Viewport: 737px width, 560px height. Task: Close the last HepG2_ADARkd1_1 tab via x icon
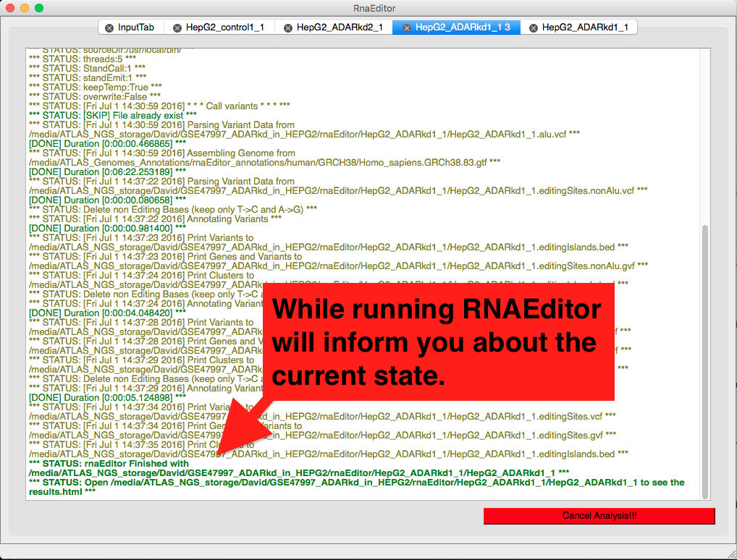(534, 28)
